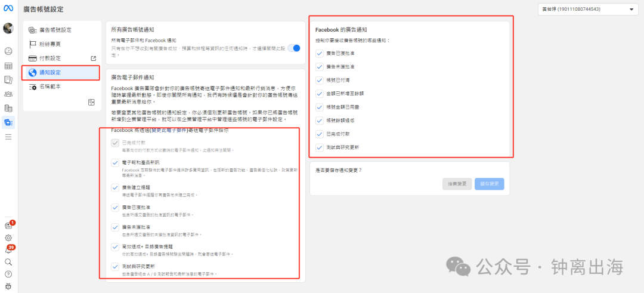
Task: Uncheck 廣告建立提醒 email checkbox
Action: [115, 187]
